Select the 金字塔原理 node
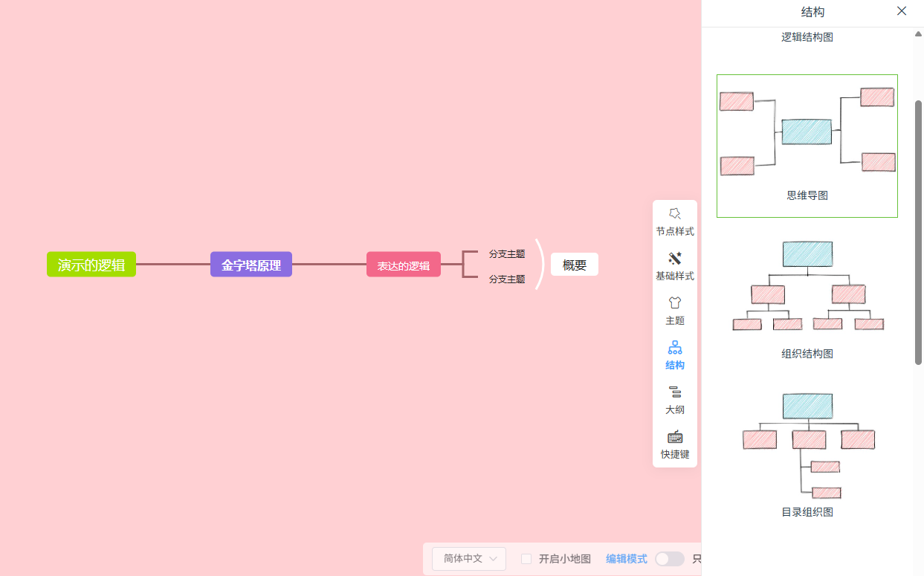Screen dimensions: 924x576 click(251, 264)
